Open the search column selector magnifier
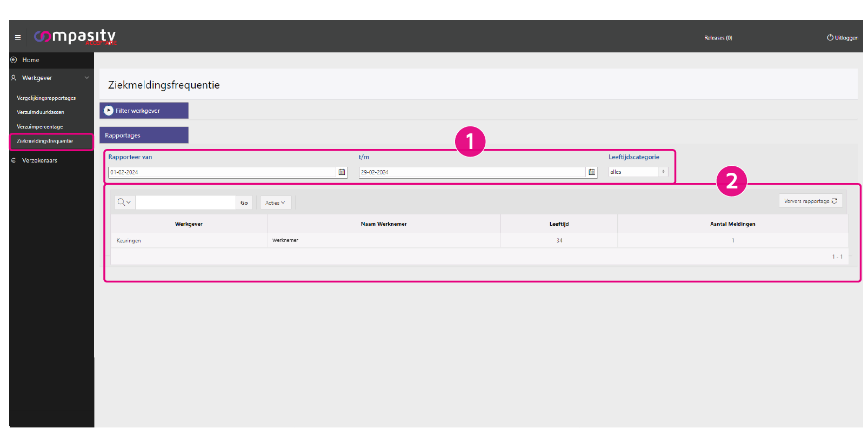 coord(124,202)
